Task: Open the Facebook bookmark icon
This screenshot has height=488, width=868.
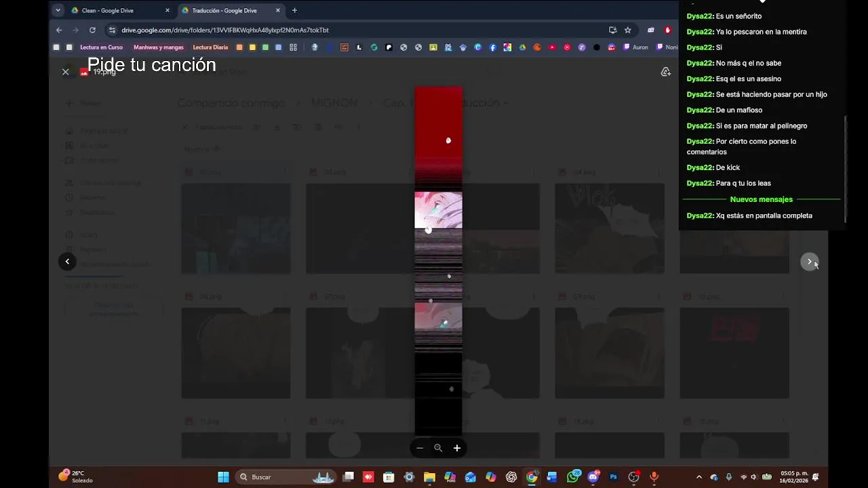Action: tap(493, 47)
